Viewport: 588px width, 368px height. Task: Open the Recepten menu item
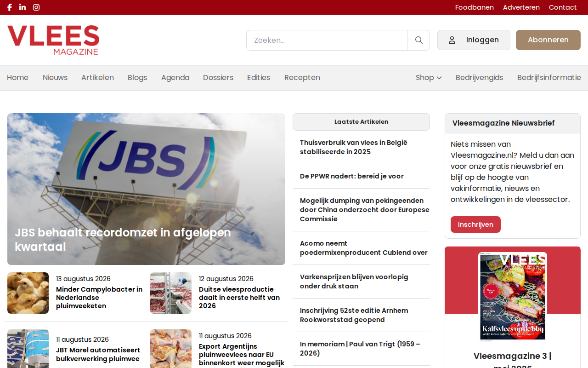[x=302, y=78]
